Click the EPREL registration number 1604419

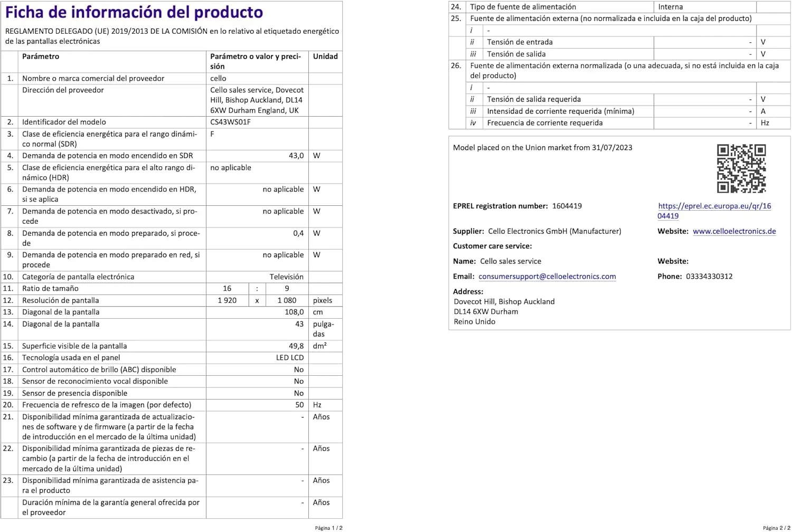(x=567, y=206)
